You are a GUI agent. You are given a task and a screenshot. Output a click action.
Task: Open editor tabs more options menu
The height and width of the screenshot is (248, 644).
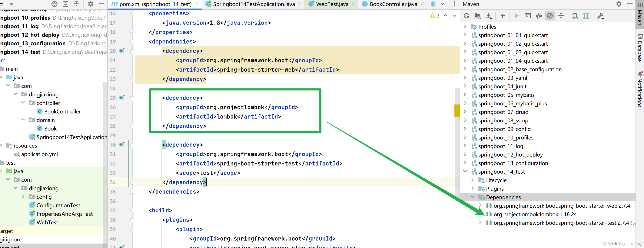455,4
